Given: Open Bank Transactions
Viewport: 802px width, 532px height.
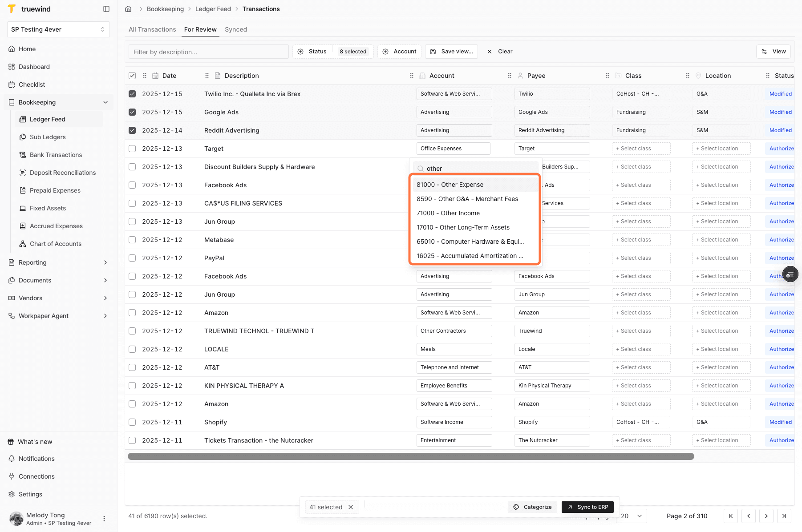Looking at the screenshot, I should pos(56,155).
